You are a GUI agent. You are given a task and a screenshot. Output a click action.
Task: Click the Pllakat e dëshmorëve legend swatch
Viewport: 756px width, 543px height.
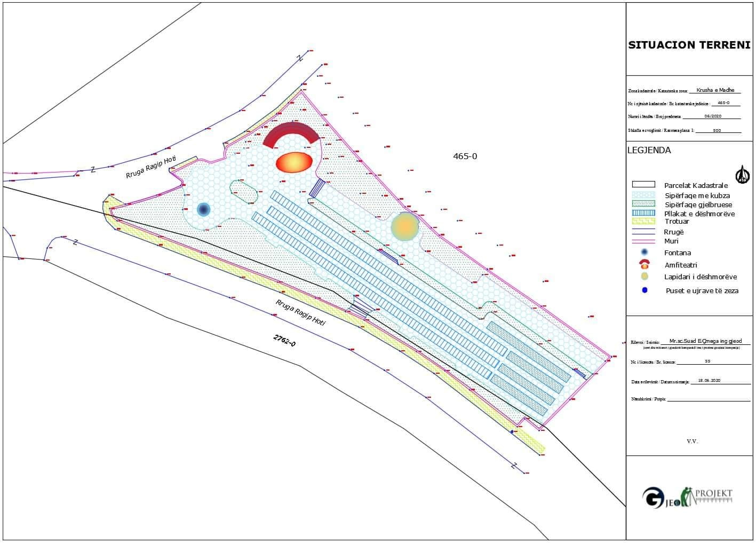643,213
